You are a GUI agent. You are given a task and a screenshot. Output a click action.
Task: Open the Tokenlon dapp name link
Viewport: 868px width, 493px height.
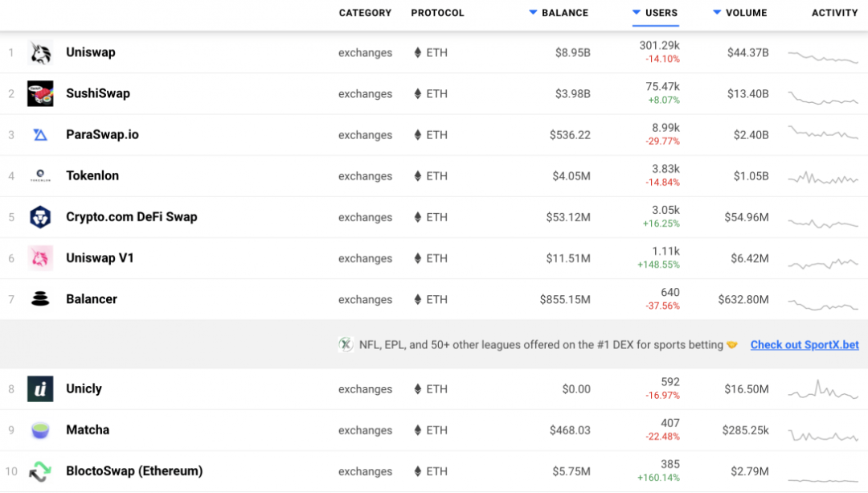92,175
